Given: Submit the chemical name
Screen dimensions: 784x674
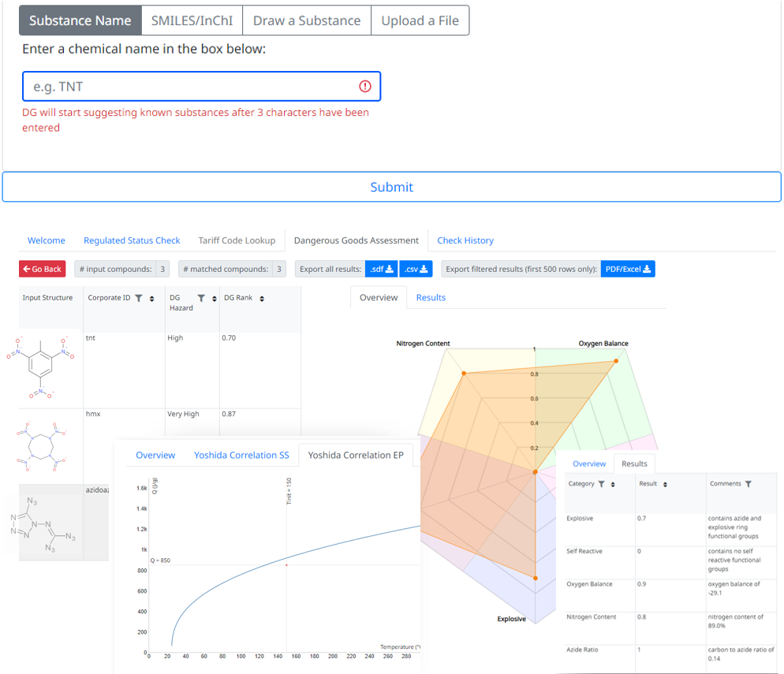Looking at the screenshot, I should (x=391, y=187).
